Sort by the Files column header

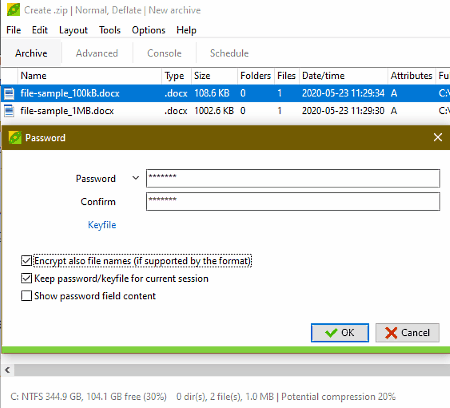[x=286, y=76]
